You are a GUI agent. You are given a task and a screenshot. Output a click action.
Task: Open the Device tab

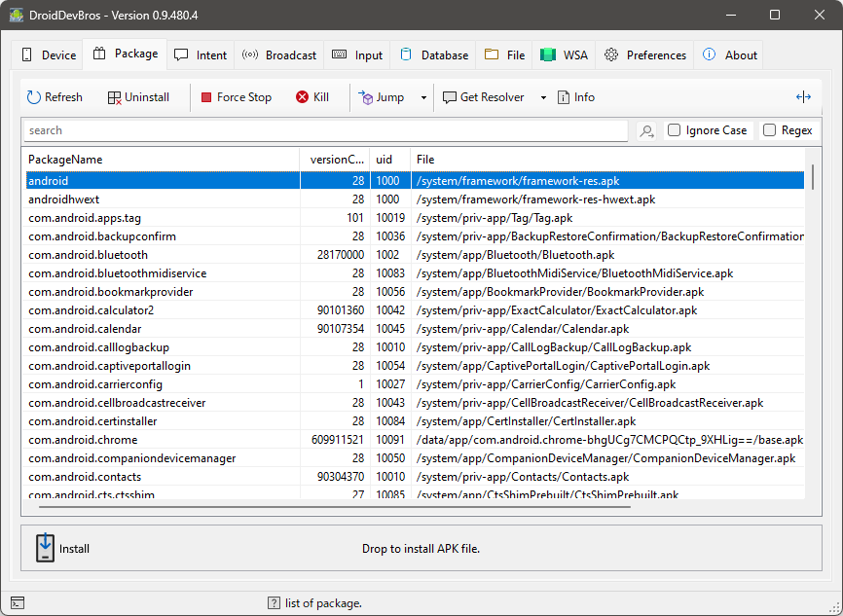(49, 54)
